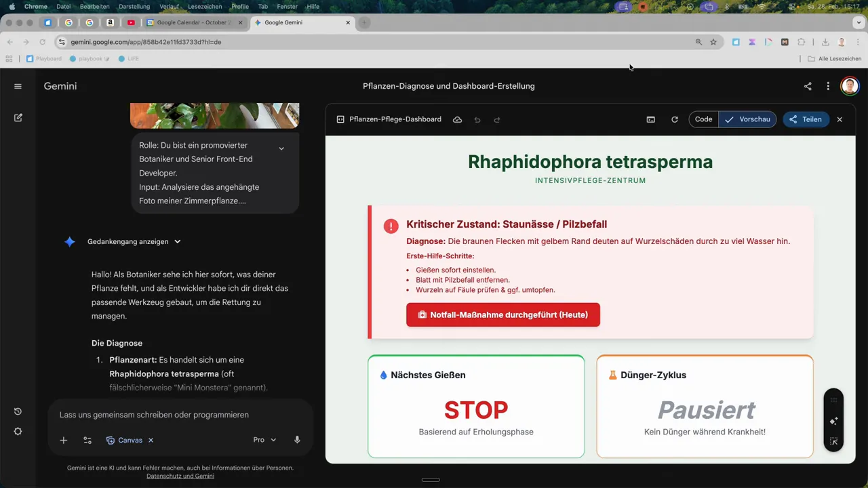Open the Chrome three-dot menu
The height and width of the screenshot is (488, 868).
click(x=858, y=42)
